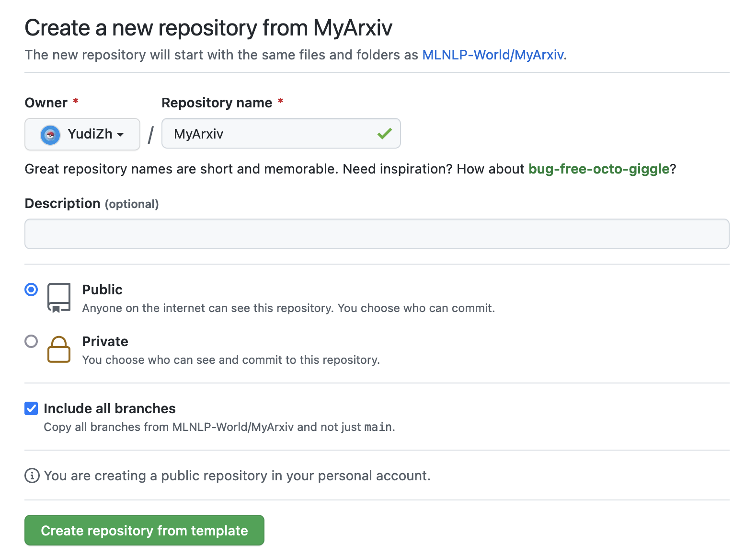Screen dimensions: 756x557
Task: Click the Public repository book icon
Action: point(59,298)
